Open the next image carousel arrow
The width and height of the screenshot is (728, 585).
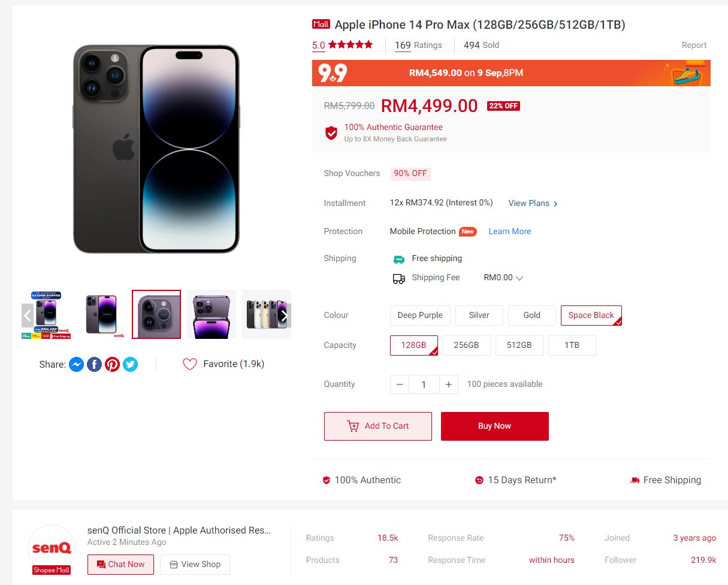click(283, 316)
